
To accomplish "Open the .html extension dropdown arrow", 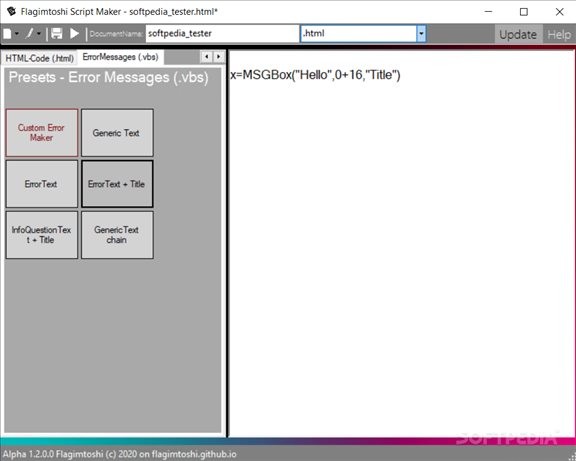I will pyautogui.click(x=421, y=33).
